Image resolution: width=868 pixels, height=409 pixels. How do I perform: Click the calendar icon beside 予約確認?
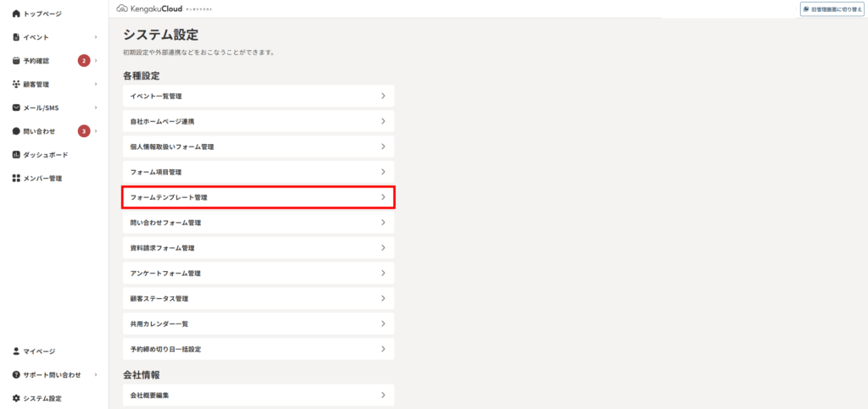16,61
